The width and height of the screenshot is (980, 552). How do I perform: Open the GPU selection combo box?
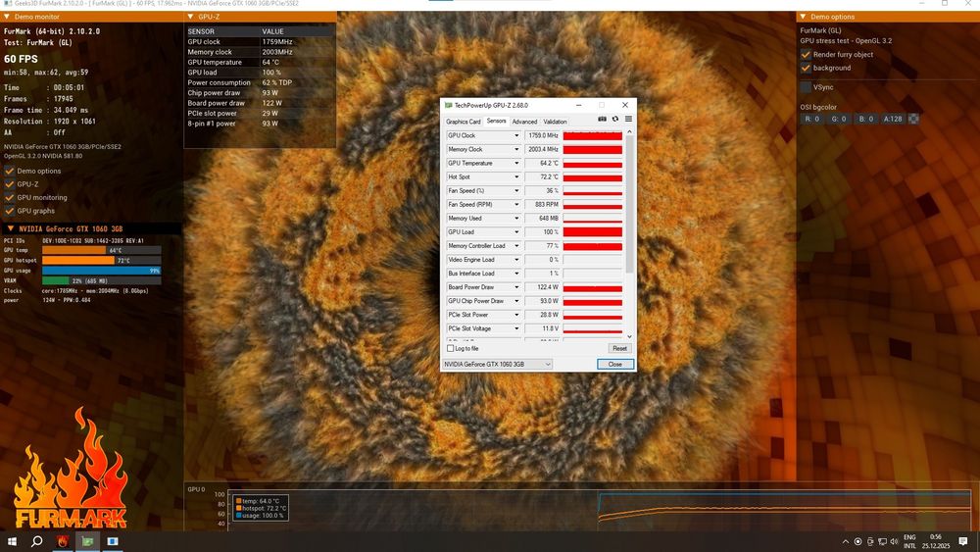coord(498,364)
